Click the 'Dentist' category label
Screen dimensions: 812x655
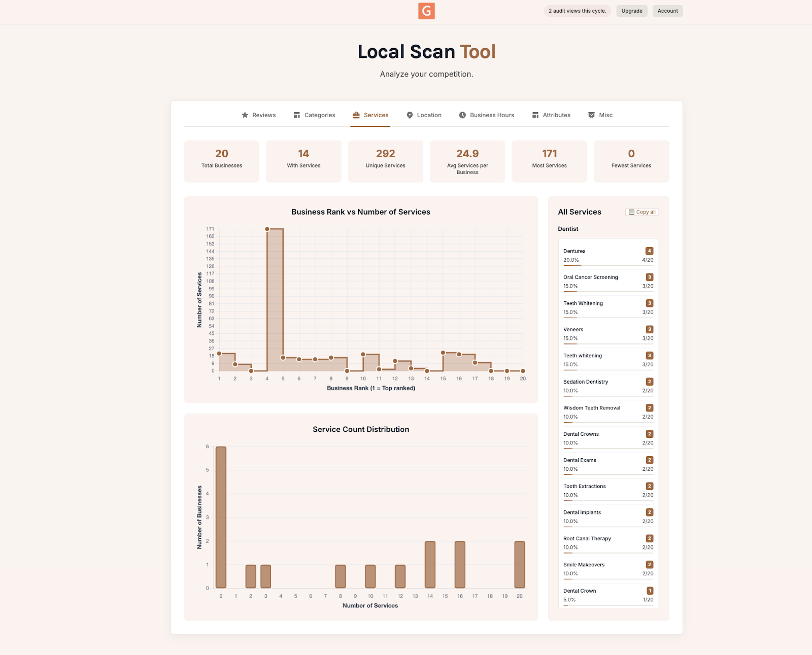coord(568,229)
